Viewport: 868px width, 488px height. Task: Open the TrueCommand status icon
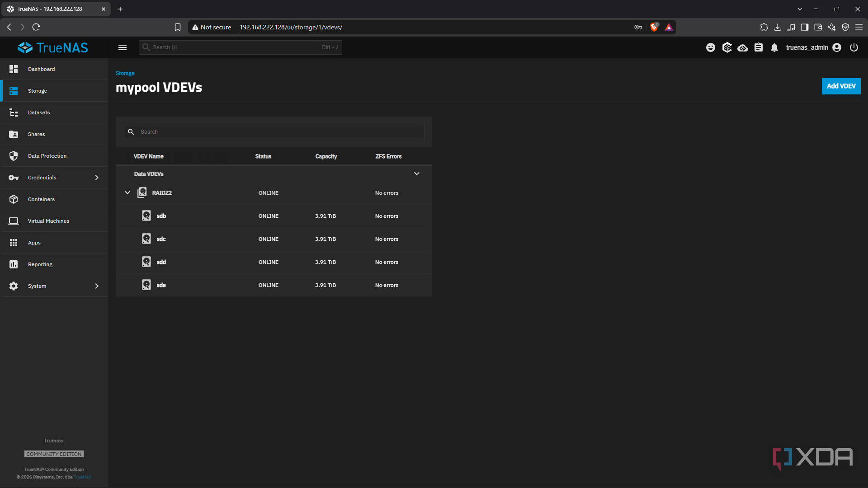click(727, 47)
